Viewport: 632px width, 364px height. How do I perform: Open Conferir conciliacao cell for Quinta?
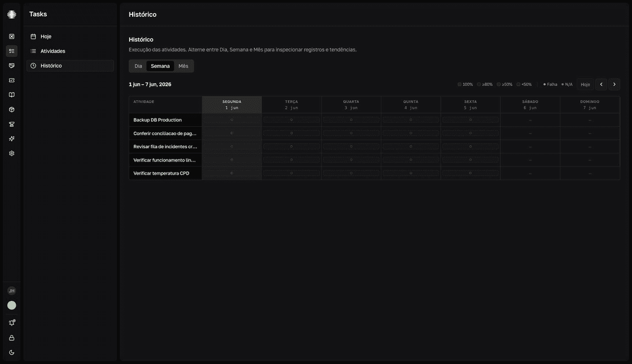coord(411,134)
